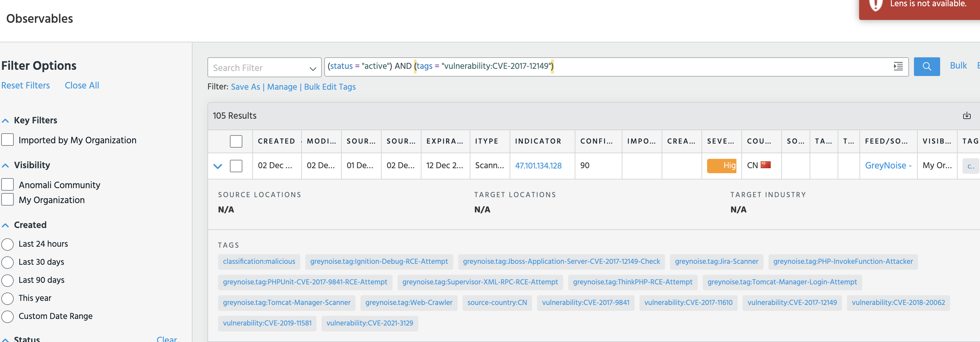Viewport: 980px width, 342px height.
Task: Collapse the Visibility filter section
Action: (5, 165)
